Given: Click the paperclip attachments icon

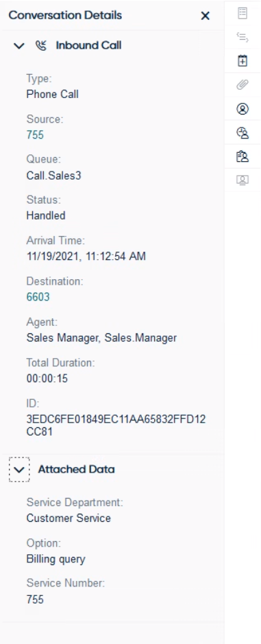Looking at the screenshot, I should click(243, 84).
